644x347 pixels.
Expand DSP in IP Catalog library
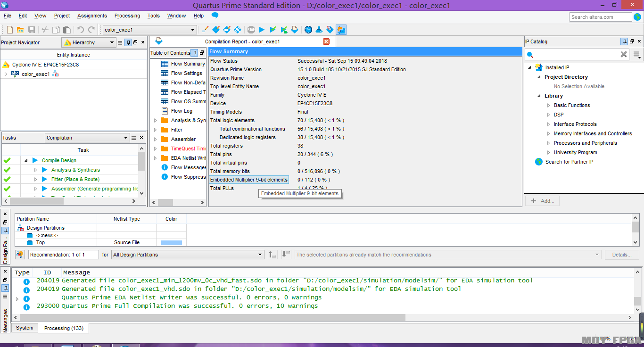point(548,115)
